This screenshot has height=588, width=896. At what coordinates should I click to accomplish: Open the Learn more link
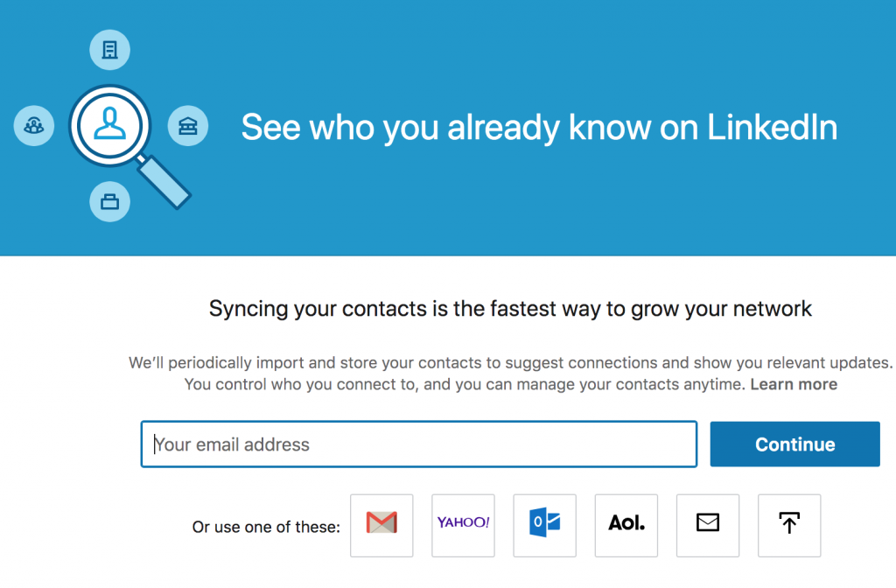tap(794, 384)
